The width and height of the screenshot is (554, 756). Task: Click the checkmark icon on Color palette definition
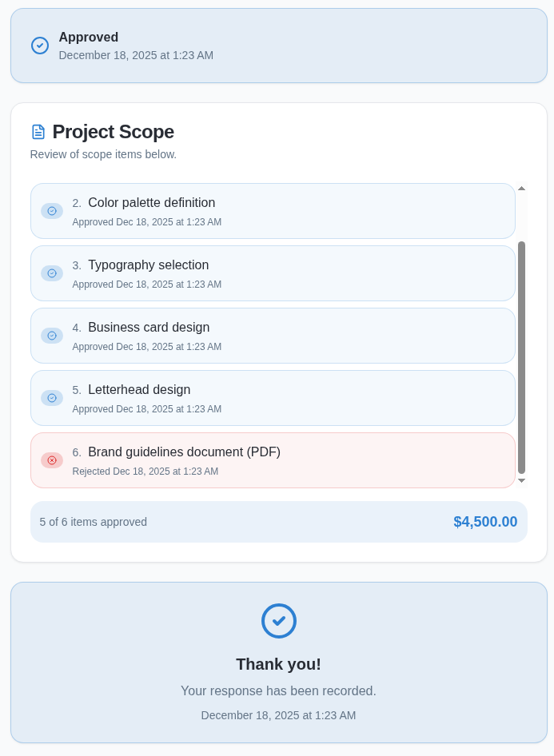tap(52, 211)
